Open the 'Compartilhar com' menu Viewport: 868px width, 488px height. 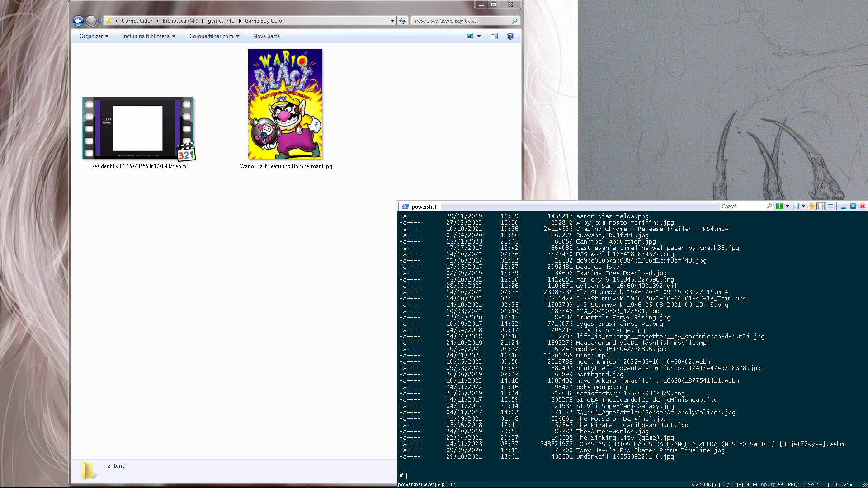214,36
